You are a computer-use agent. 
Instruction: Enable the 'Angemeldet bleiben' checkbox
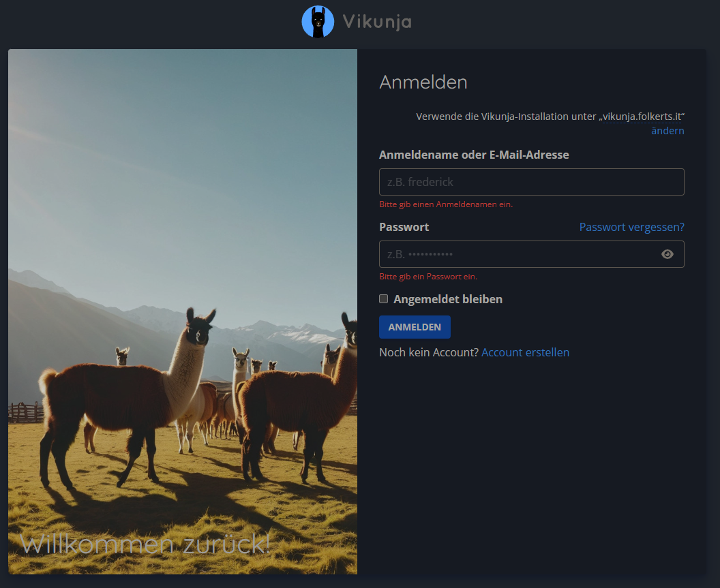pos(384,299)
